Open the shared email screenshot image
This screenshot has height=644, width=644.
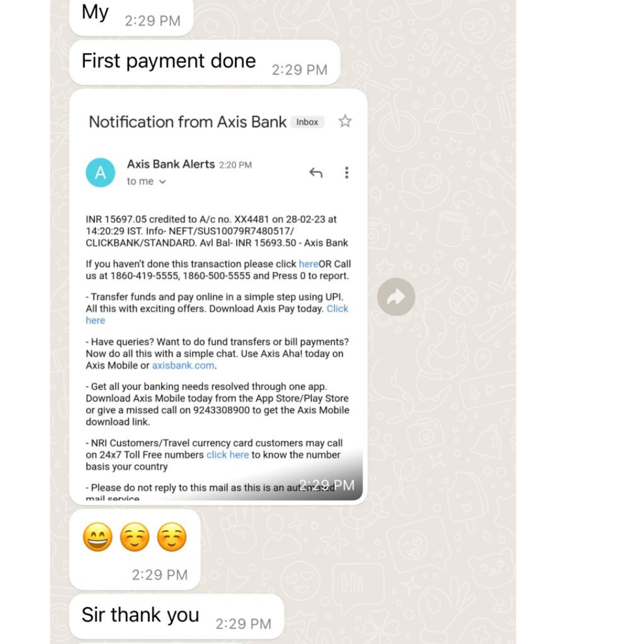[218, 297]
